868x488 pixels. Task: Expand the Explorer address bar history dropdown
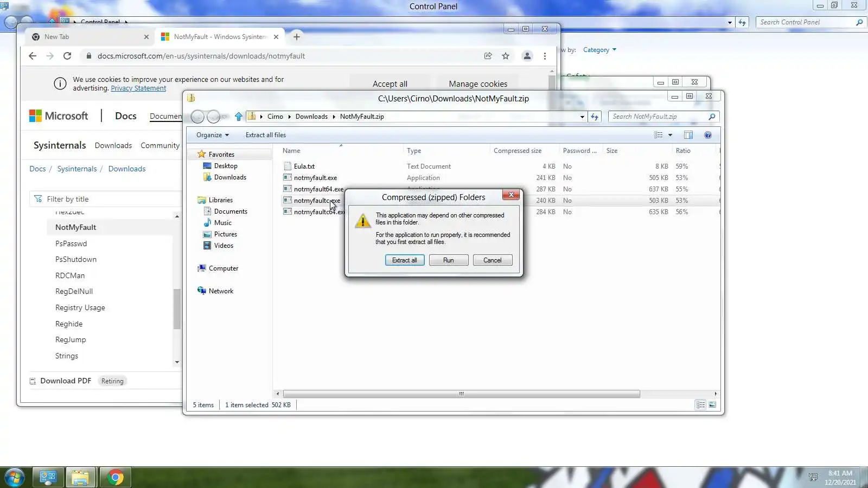[x=582, y=117]
